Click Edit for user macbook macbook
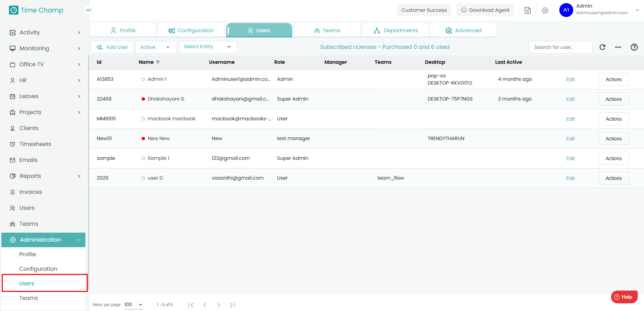 [x=570, y=119]
